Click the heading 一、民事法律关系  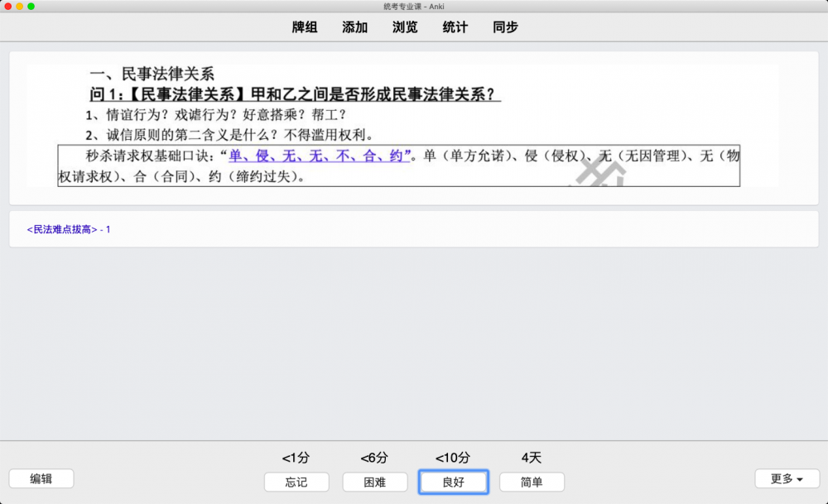tap(152, 74)
